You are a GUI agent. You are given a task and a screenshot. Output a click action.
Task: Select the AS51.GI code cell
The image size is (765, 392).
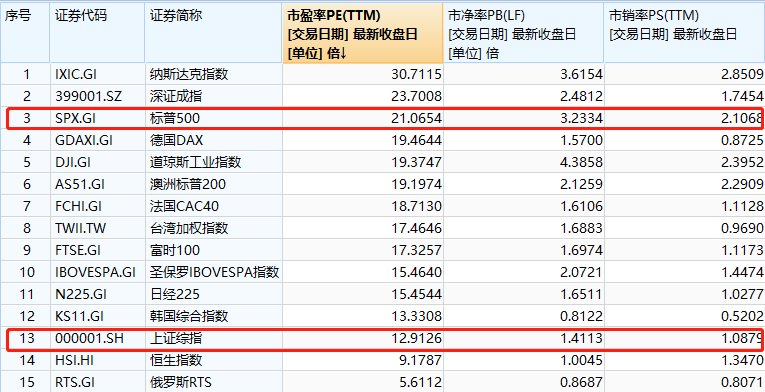pyautogui.click(x=97, y=184)
